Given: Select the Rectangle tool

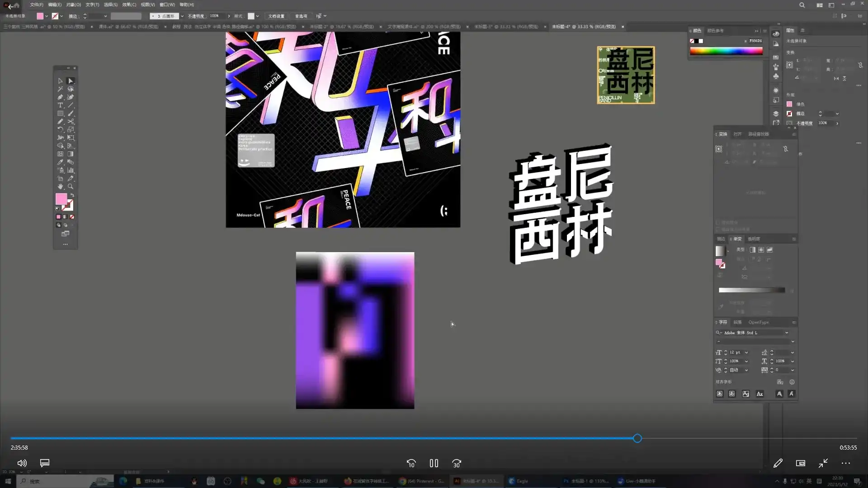Looking at the screenshot, I should 60,113.
